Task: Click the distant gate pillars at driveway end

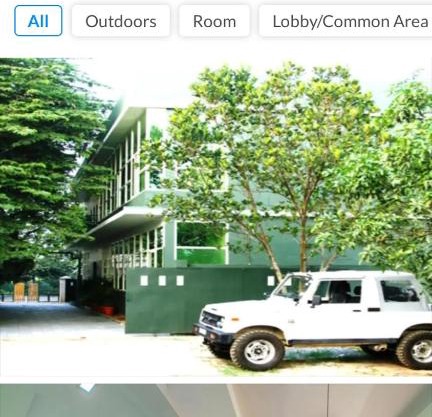Action: pyautogui.click(x=26, y=291)
